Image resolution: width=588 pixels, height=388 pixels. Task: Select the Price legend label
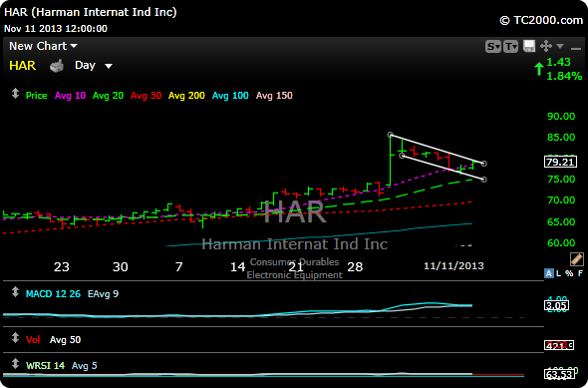point(36,96)
